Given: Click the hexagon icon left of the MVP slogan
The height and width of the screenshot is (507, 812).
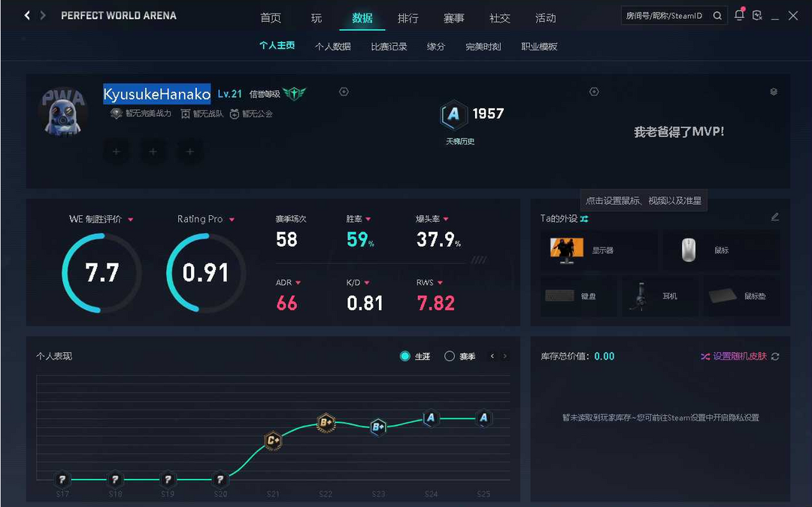Looking at the screenshot, I should [594, 92].
